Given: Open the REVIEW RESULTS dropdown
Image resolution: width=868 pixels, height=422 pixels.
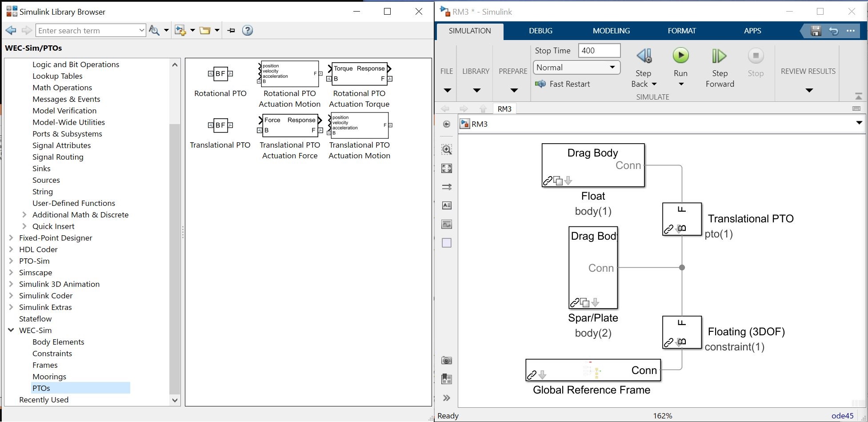Looking at the screenshot, I should tap(809, 90).
